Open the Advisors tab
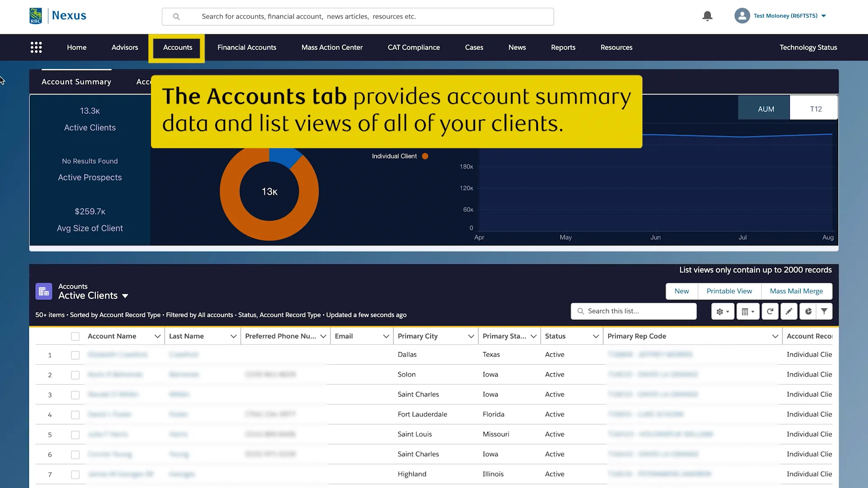The image size is (868, 488). click(x=125, y=47)
